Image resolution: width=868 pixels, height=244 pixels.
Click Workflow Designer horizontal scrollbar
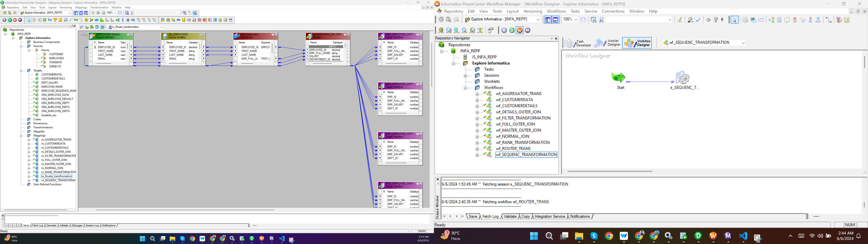(x=610, y=171)
